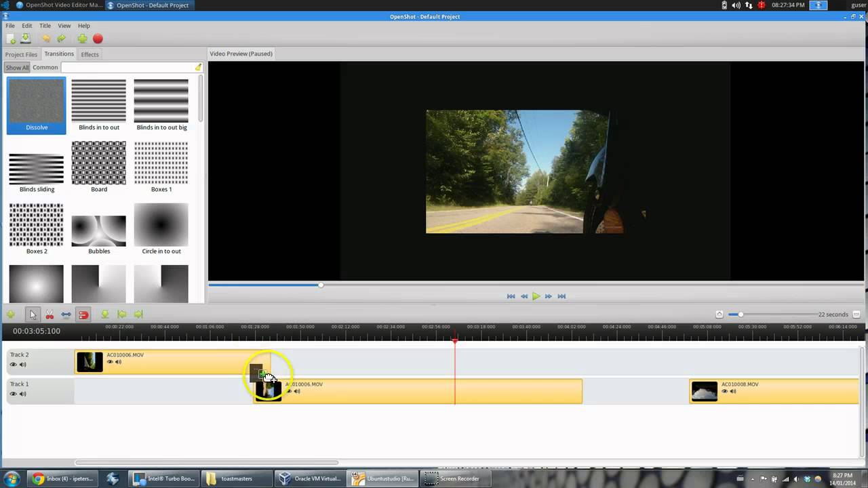Select the Boxes 2 transition
868x488 pixels.
click(37, 229)
